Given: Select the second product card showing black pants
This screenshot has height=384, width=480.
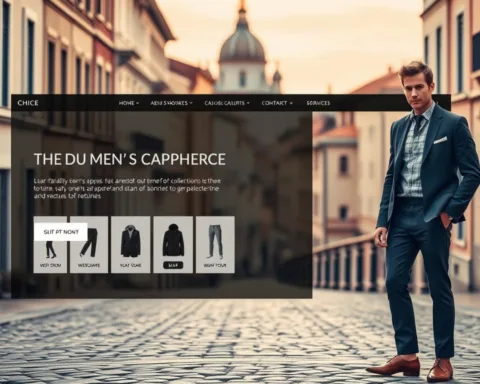Looking at the screenshot, I should point(89,244).
